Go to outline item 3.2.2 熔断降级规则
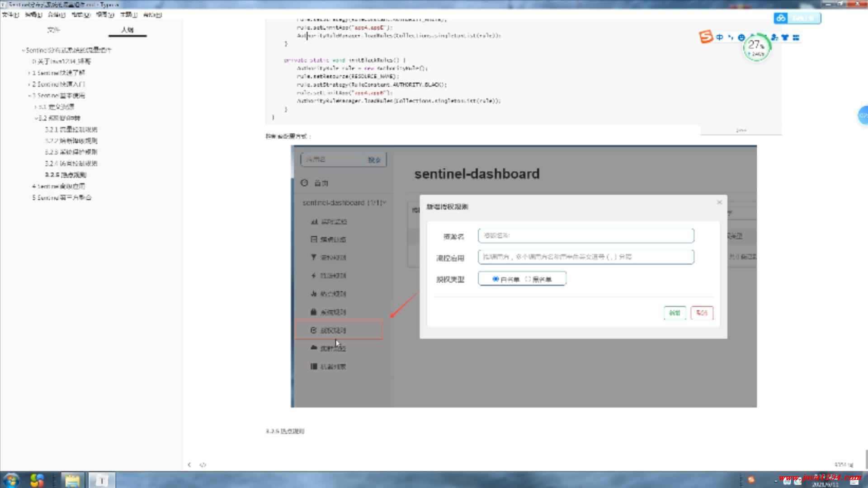The image size is (868, 488). [x=71, y=141]
